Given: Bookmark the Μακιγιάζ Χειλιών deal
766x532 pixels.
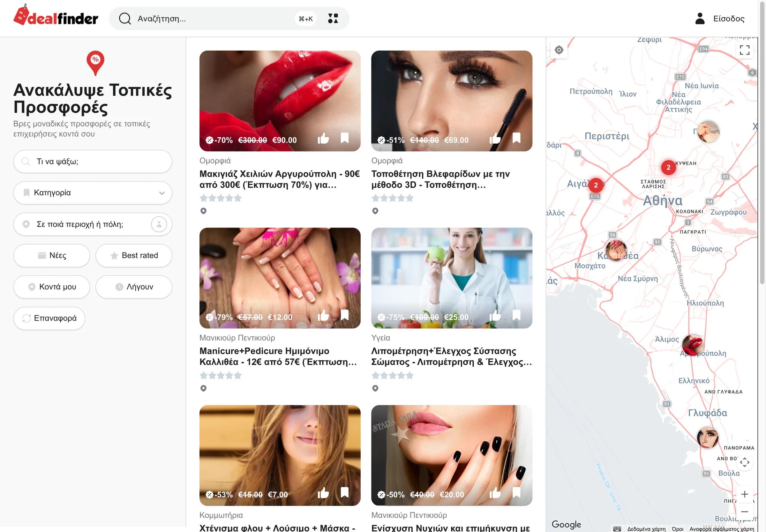Looking at the screenshot, I should [x=345, y=138].
